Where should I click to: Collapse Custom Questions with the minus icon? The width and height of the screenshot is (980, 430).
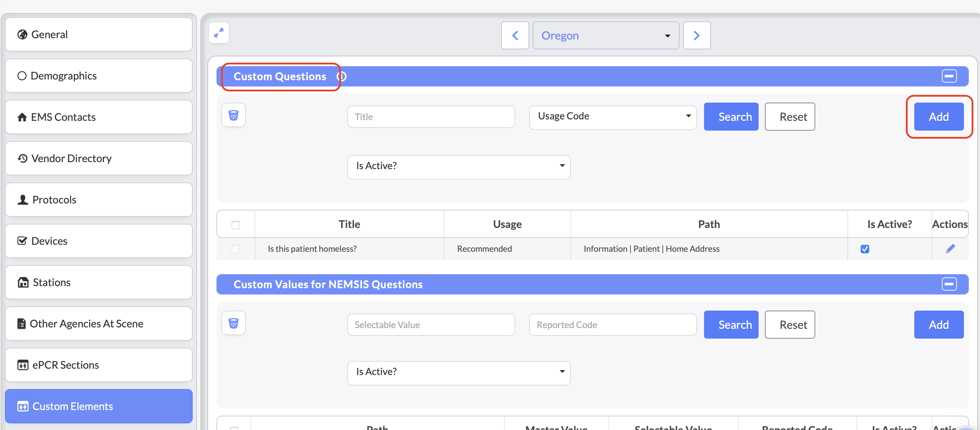949,76
